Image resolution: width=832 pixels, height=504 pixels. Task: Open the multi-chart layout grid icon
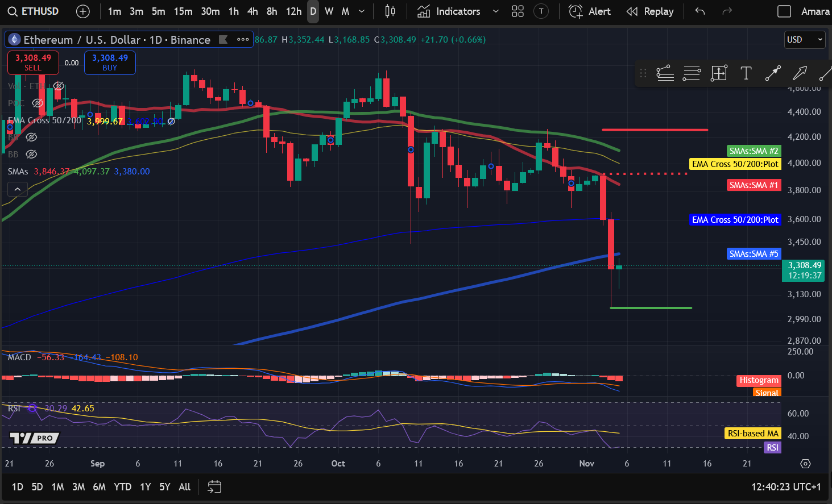(518, 11)
